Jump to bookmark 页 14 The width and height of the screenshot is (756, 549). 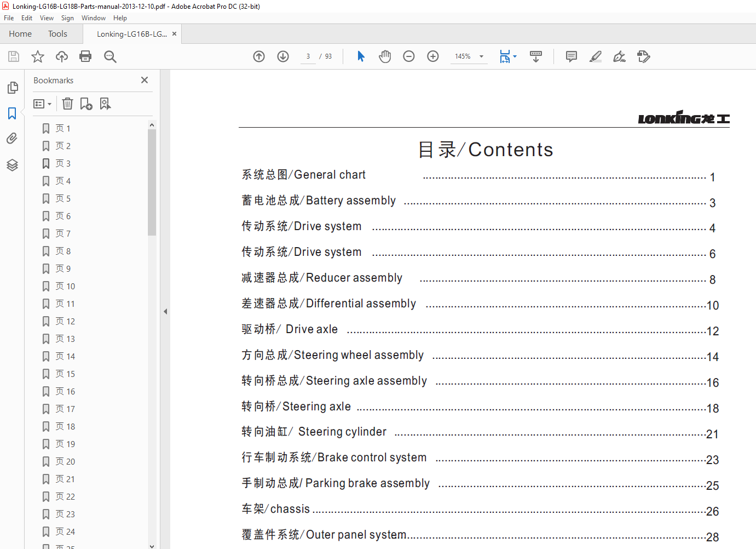point(65,356)
